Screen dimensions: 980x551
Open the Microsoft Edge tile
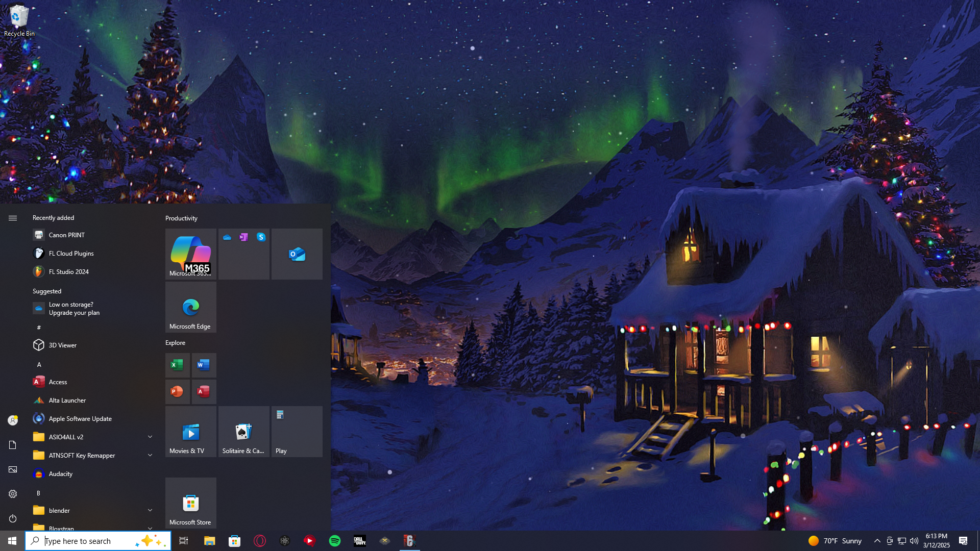coord(190,307)
